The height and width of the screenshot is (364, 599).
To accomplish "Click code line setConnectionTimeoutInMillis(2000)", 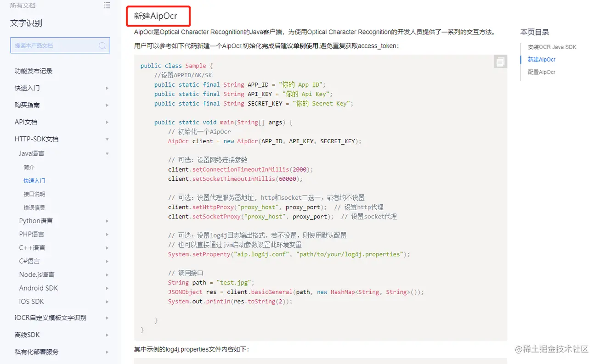I will [x=241, y=169].
